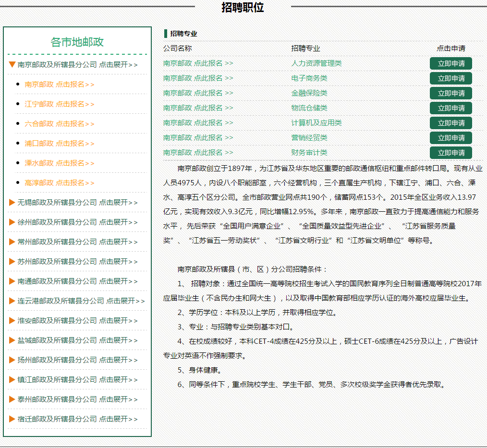Click 立即申请 for 财务审计类
487x448 pixels.
[x=451, y=153]
